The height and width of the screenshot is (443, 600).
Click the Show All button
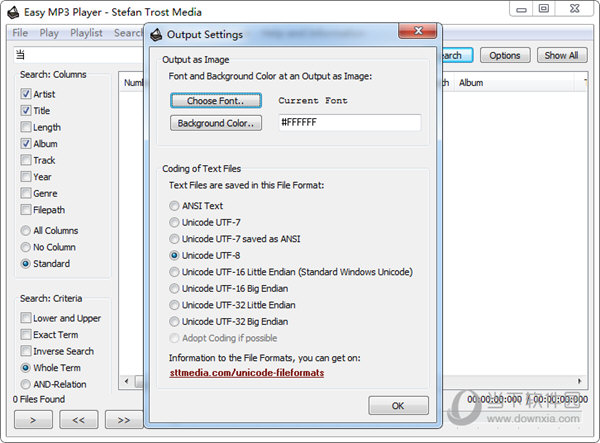pos(561,55)
